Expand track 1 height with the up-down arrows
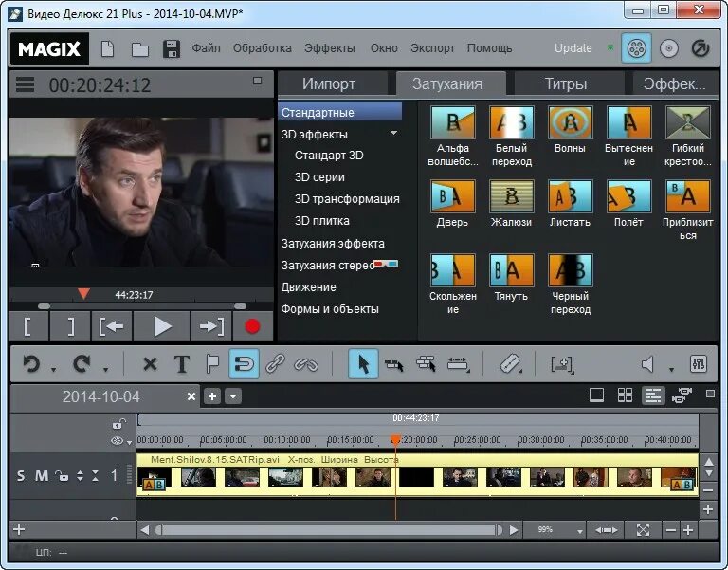The height and width of the screenshot is (570, 728). pyautogui.click(x=81, y=476)
